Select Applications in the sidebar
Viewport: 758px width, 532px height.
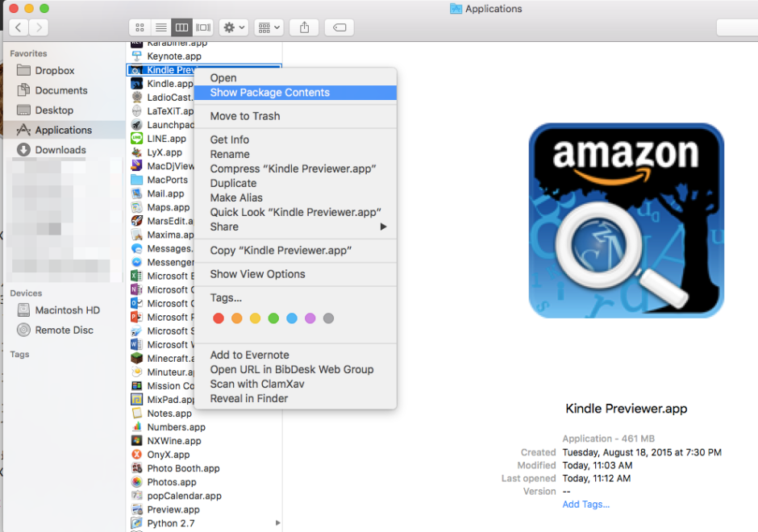tap(64, 130)
